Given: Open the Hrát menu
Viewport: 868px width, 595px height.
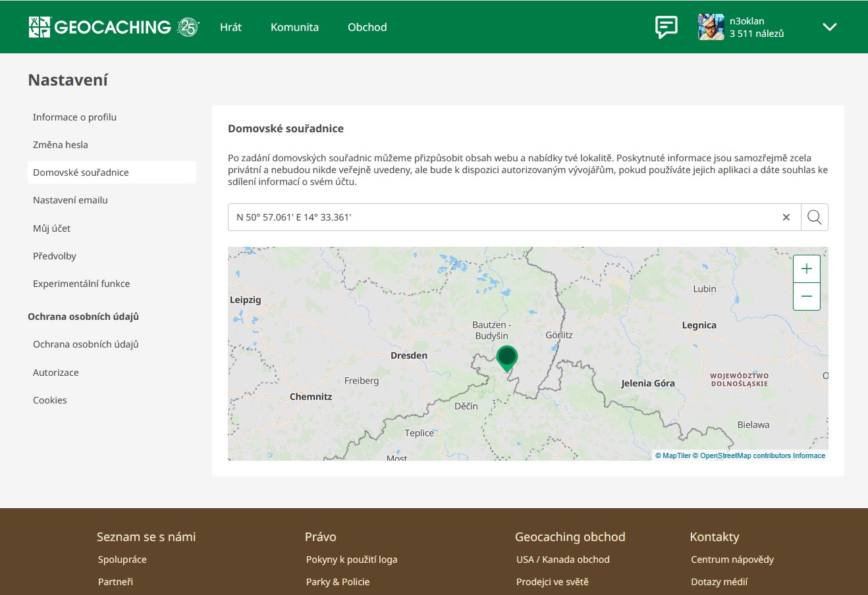Looking at the screenshot, I should (231, 27).
